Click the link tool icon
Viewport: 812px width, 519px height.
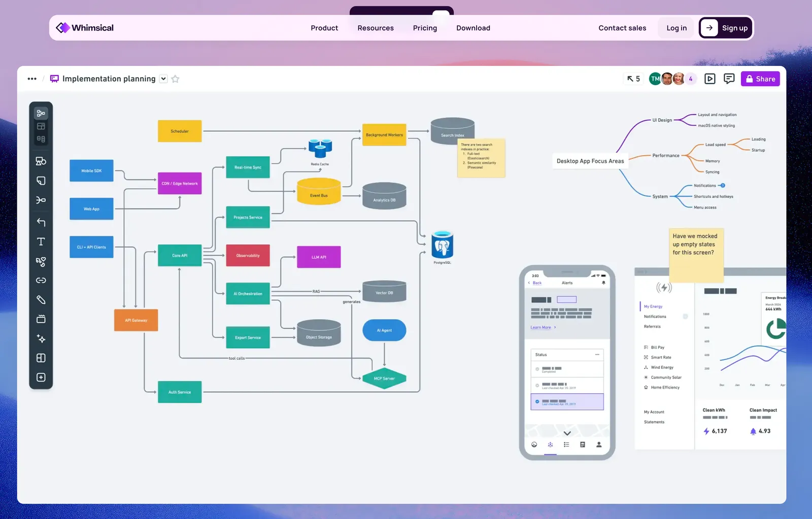(x=41, y=280)
